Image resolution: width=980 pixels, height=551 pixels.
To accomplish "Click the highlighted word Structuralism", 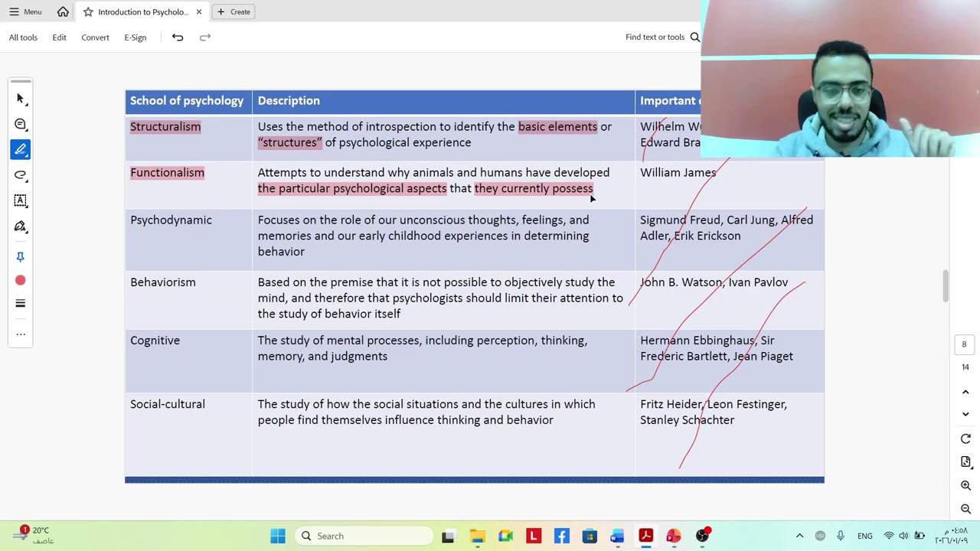I will [x=165, y=126].
